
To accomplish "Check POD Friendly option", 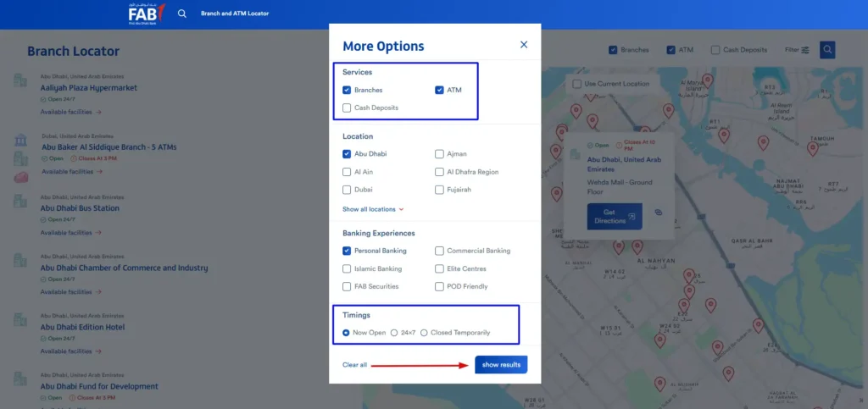I will (439, 287).
